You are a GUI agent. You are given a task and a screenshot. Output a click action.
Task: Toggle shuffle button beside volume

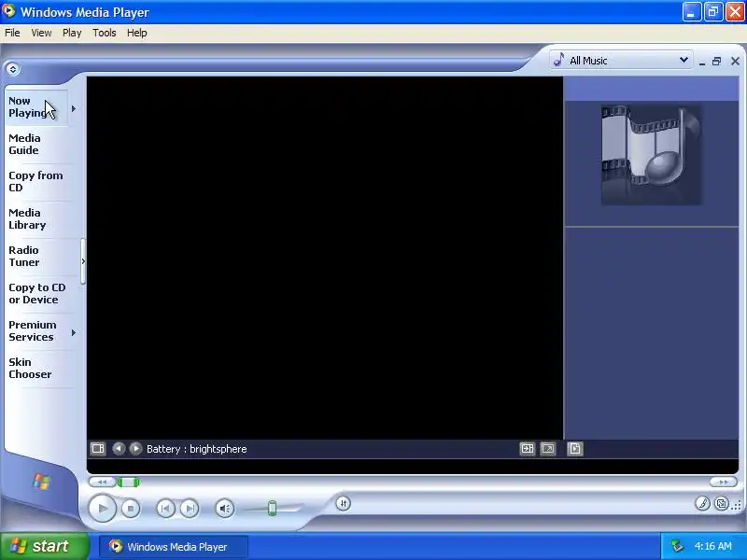click(343, 503)
